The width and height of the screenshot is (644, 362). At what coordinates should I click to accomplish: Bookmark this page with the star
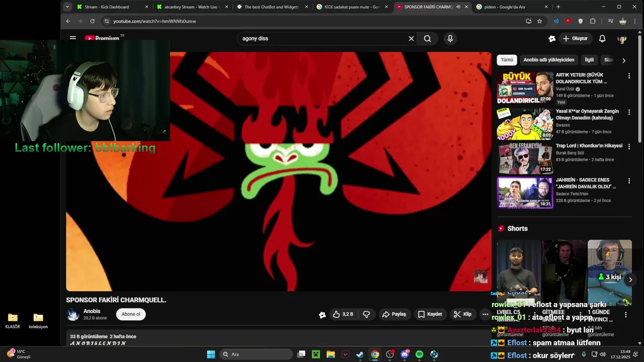pyautogui.click(x=539, y=21)
